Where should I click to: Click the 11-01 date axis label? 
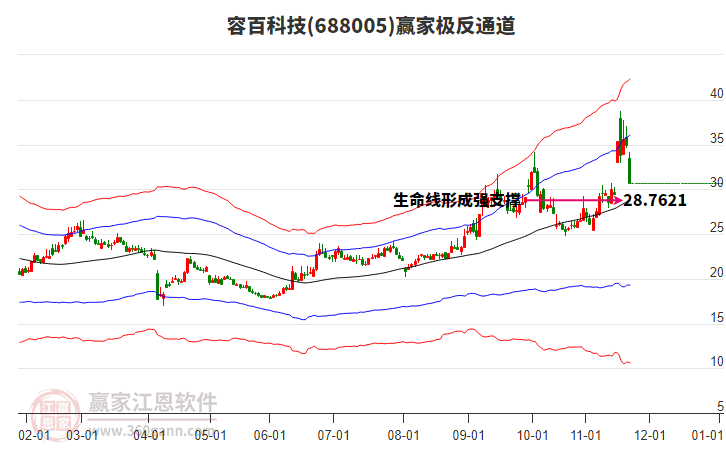[586, 435]
